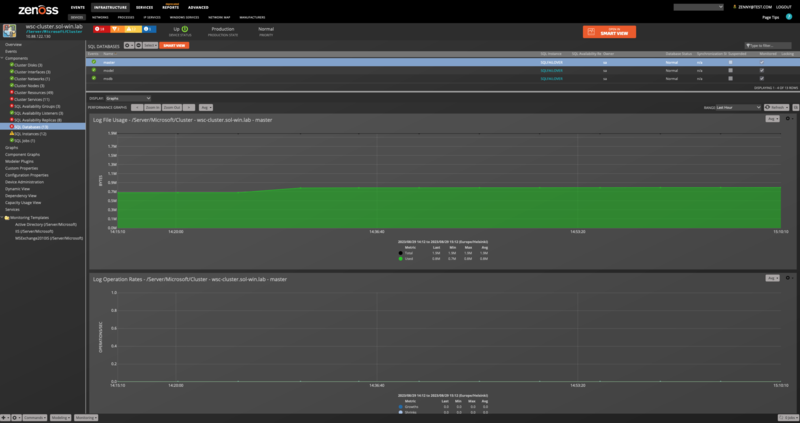The width and height of the screenshot is (800, 423).
Task: Open the Avg dropdown on Log File Usage graph
Action: pos(772,119)
